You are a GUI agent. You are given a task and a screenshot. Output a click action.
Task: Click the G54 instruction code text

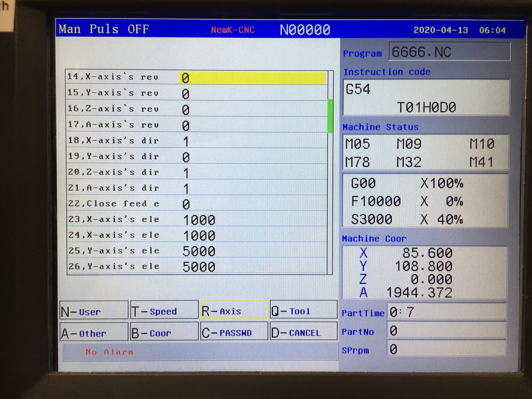coord(358,89)
